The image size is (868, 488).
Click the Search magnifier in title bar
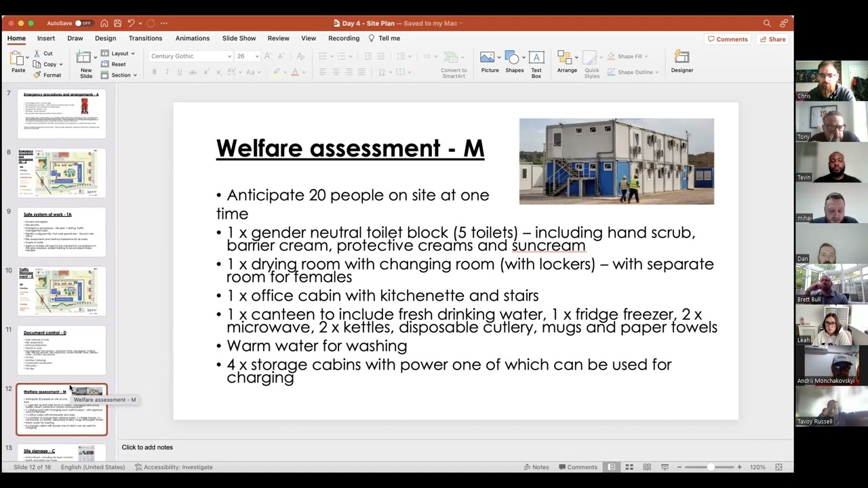[x=767, y=23]
